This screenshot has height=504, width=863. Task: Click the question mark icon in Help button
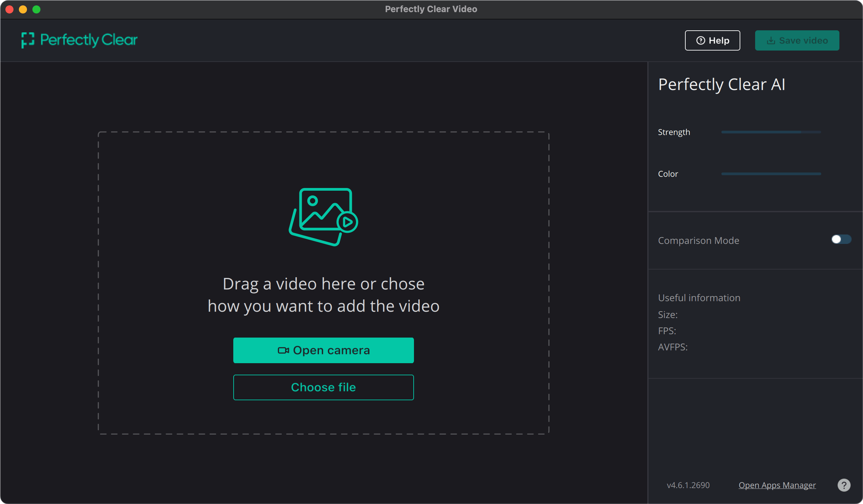tap(700, 41)
